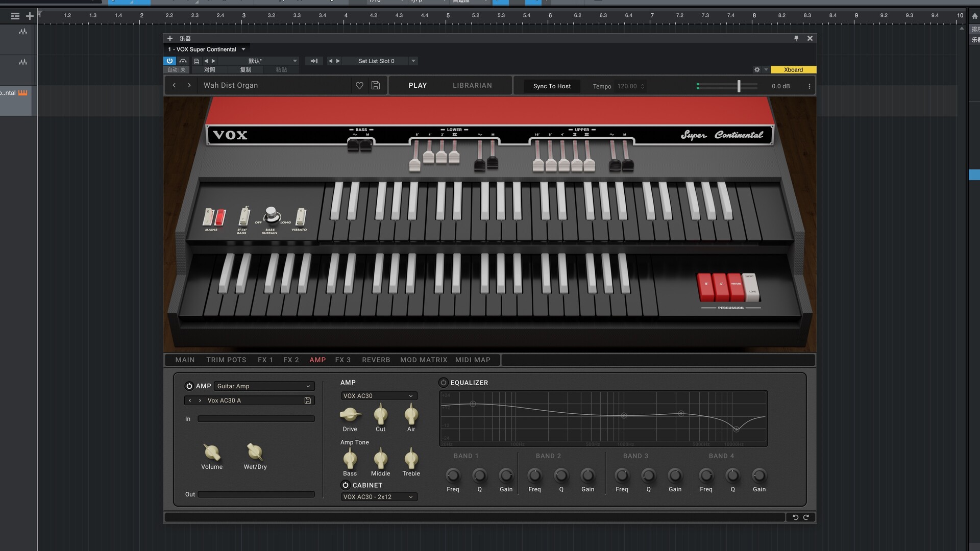Viewport: 980px width, 551px height.
Task: Open the VOX Super Continental instrument dropdown
Action: [243, 49]
